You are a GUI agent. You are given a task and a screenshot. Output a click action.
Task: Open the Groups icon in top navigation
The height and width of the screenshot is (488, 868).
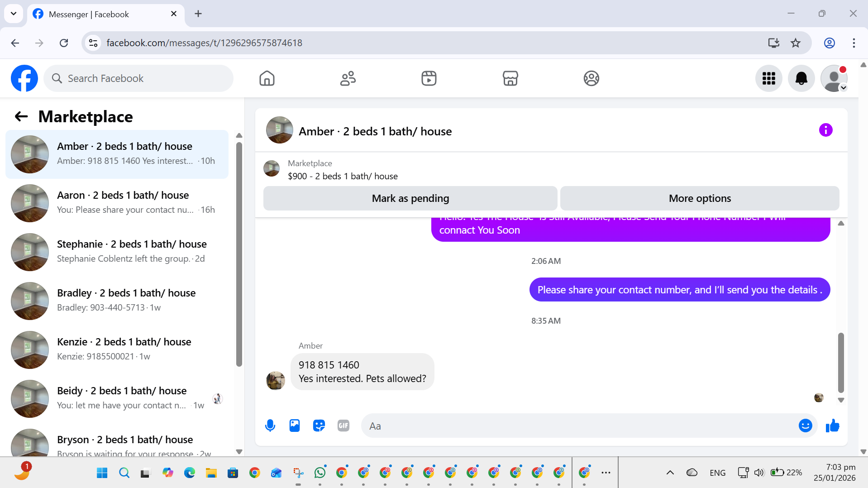coord(591,78)
